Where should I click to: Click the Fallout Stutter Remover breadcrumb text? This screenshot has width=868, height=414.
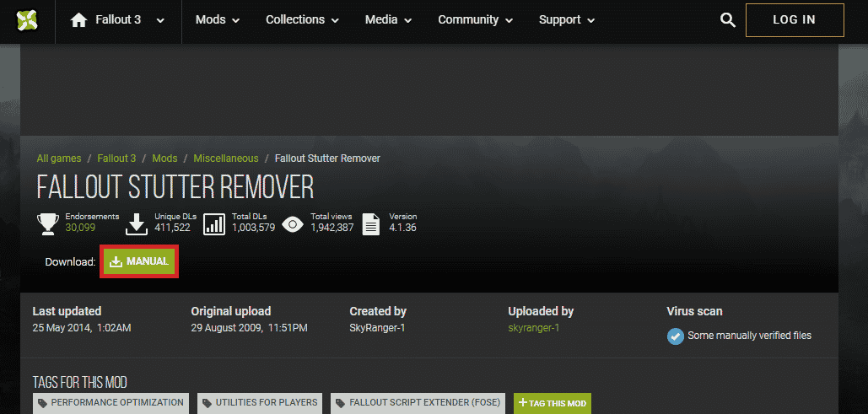[327, 159]
